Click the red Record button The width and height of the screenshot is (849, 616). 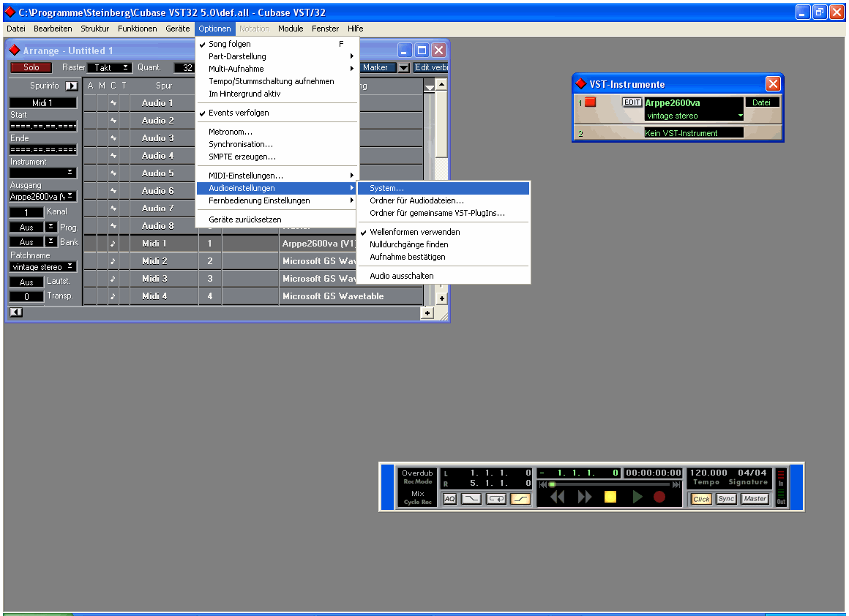(659, 496)
